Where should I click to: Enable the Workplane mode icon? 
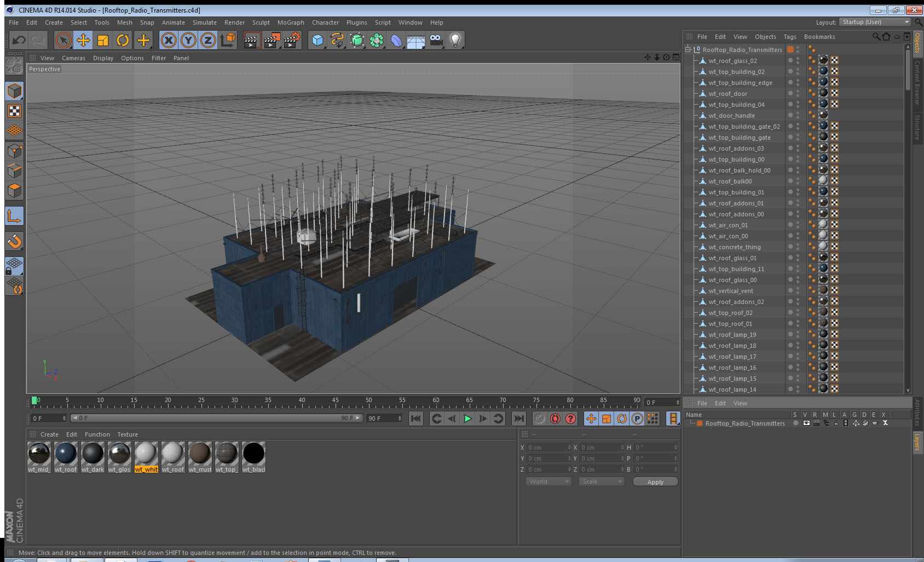14,131
